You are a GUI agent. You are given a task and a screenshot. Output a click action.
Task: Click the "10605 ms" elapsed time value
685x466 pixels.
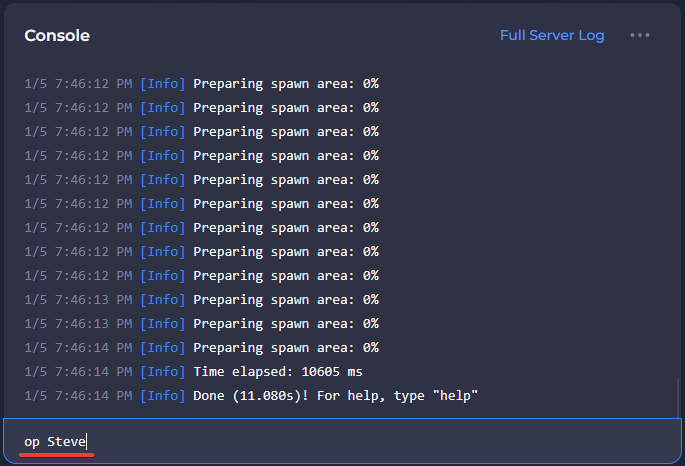point(339,372)
